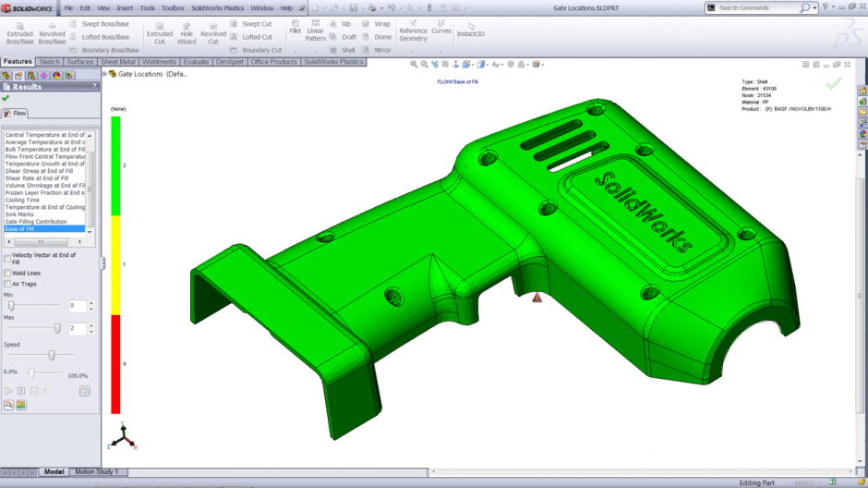Image resolution: width=868 pixels, height=488 pixels.
Task: Decrease the Max value stepper
Action: pyautogui.click(x=91, y=331)
